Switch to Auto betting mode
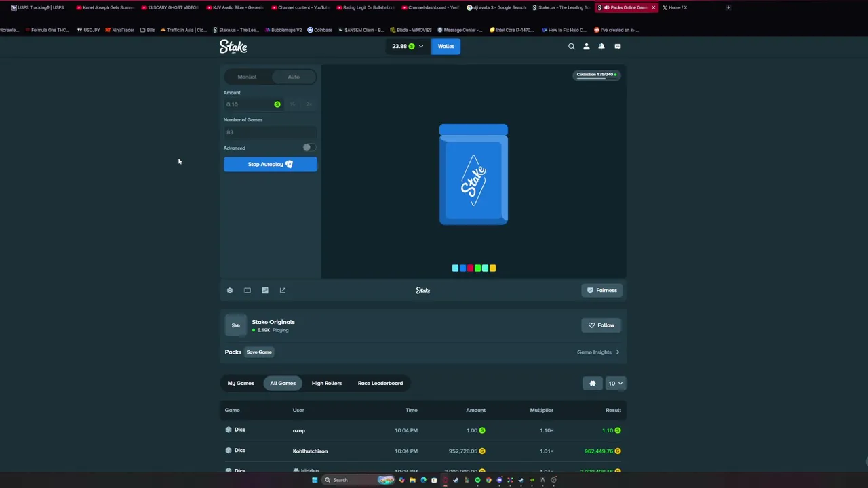Image resolution: width=868 pixels, height=488 pixels. pos(294,77)
